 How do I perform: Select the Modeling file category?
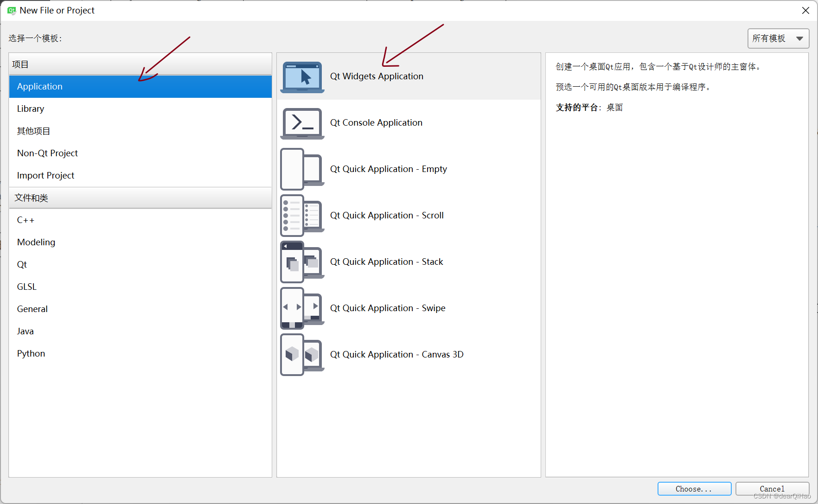pos(140,242)
